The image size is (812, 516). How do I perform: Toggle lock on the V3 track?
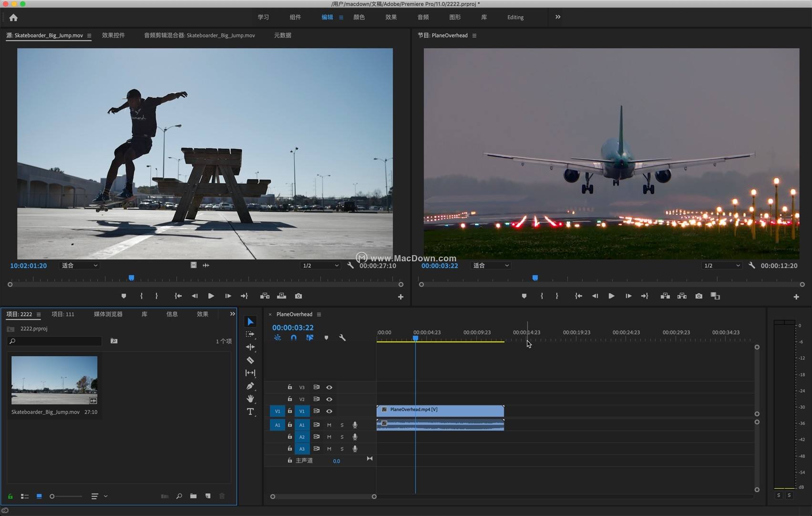tap(289, 387)
